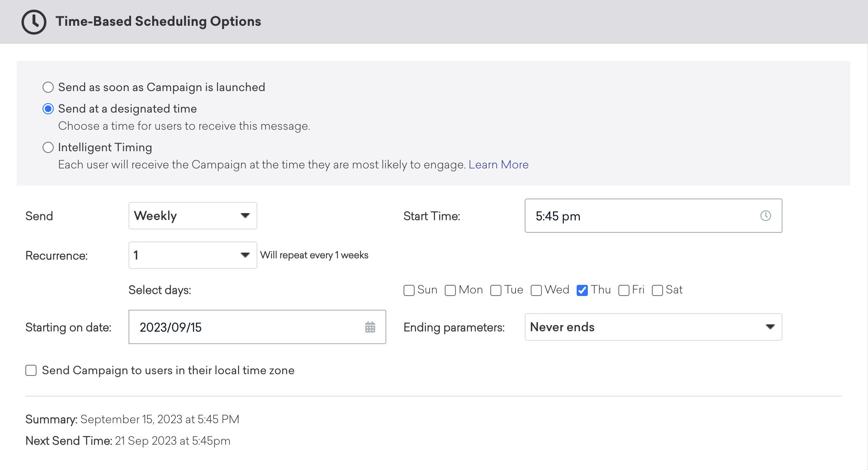Screen dimensions: 868x470
Task: Check the Wed day checkbox
Action: coord(536,290)
